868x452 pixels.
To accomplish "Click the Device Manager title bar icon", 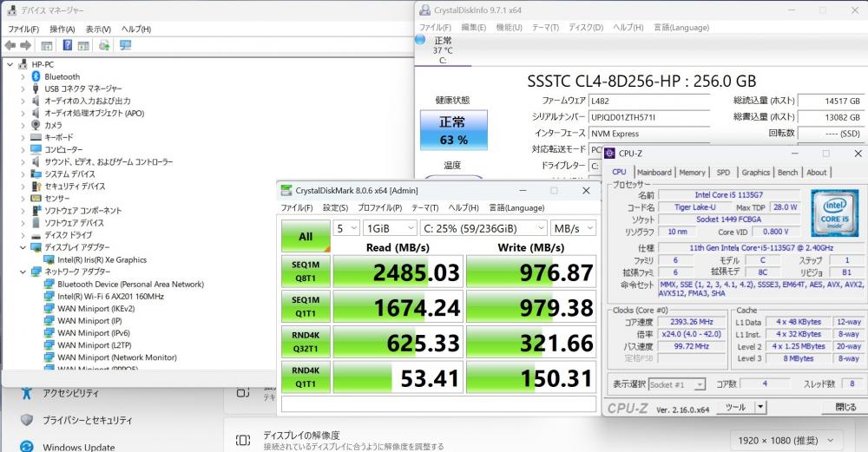I will 11,10.
